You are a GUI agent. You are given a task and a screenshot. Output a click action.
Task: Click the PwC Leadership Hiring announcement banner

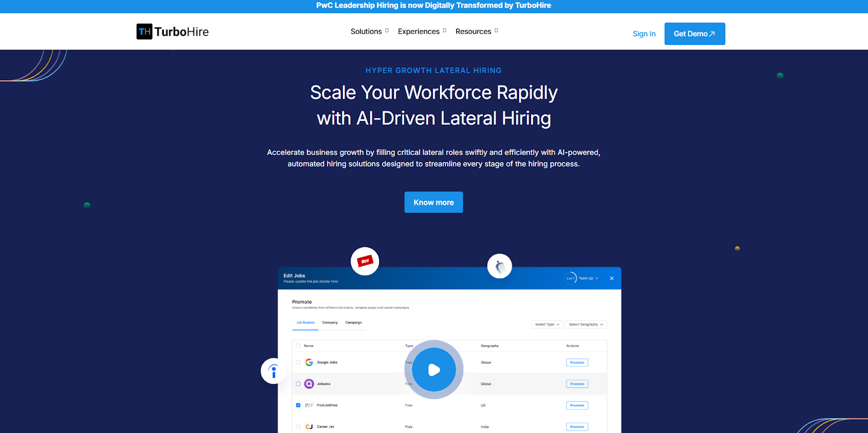tap(433, 5)
